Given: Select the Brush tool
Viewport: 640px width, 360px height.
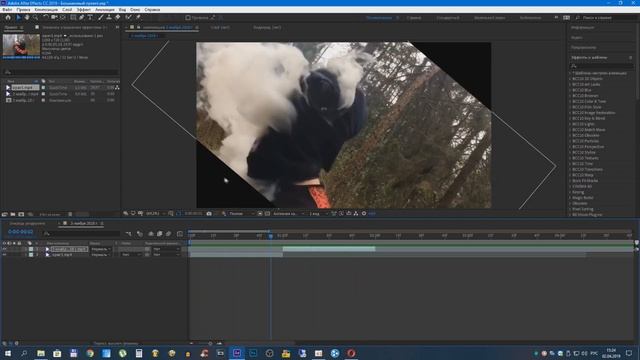Looking at the screenshot, I should [100, 18].
